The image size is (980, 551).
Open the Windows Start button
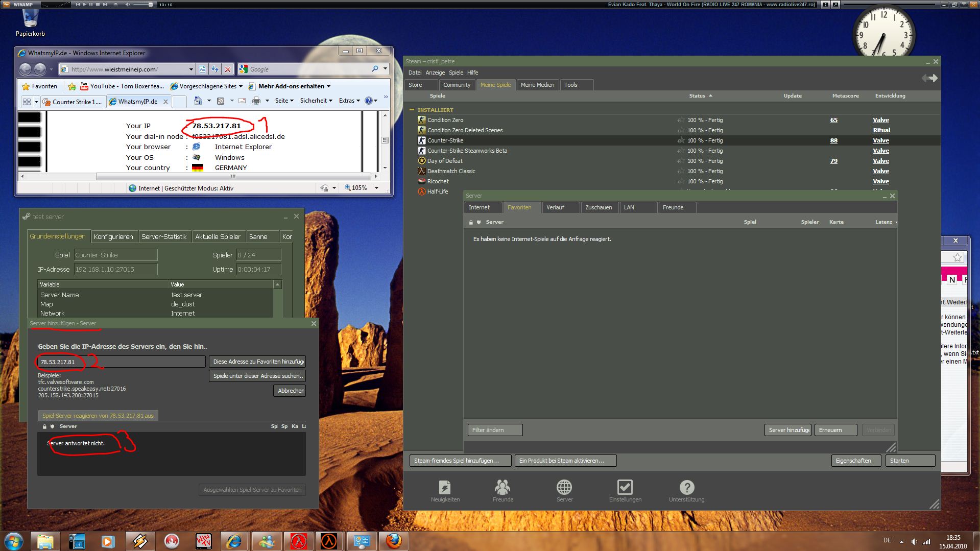click(14, 541)
